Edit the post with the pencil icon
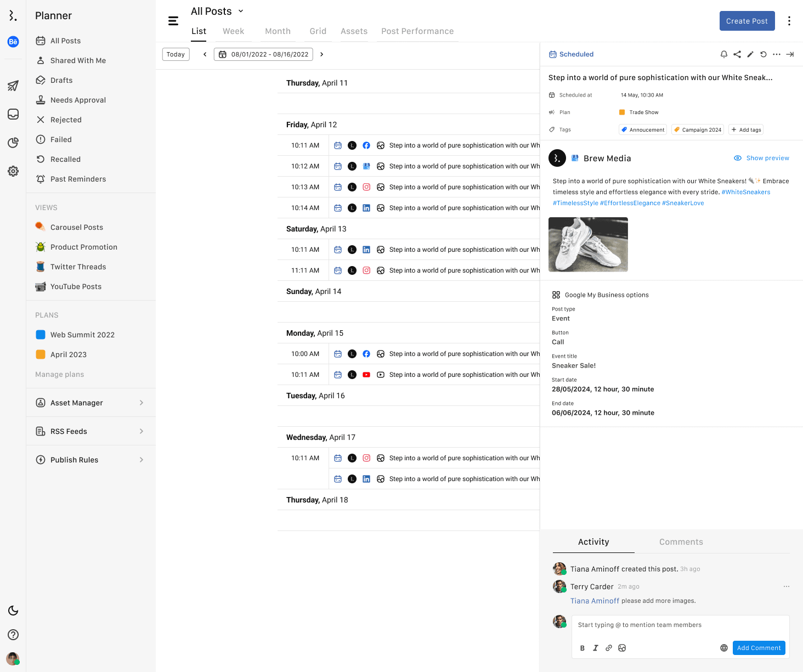This screenshot has height=672, width=803. tap(750, 54)
